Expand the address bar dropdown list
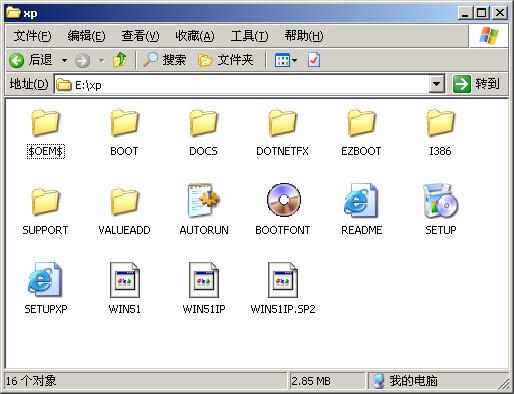 [x=436, y=84]
